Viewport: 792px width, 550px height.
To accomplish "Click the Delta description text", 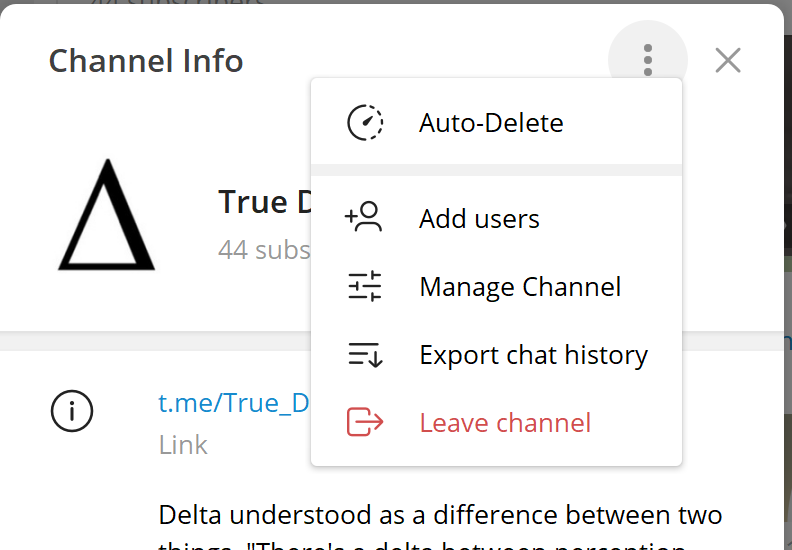I will tap(440, 525).
